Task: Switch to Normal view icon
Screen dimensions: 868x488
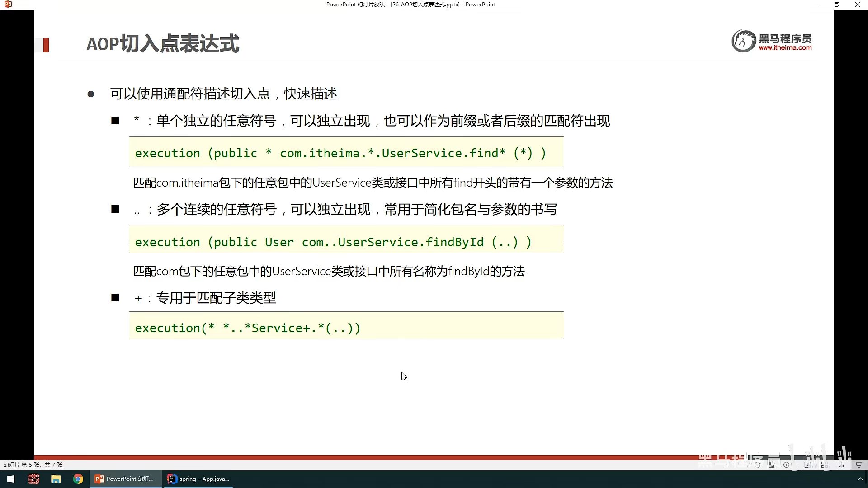Action: (807, 465)
